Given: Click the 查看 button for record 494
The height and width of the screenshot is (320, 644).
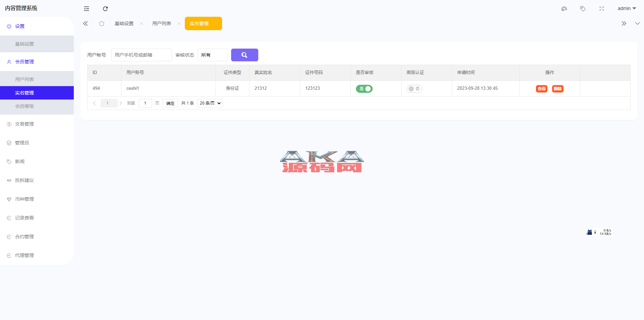Looking at the screenshot, I should tap(541, 89).
